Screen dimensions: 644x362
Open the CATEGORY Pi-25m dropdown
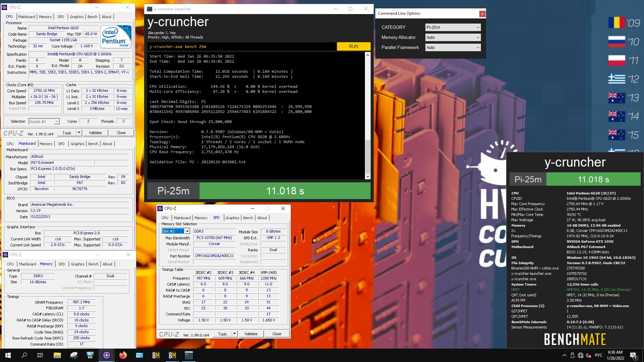pos(453,27)
